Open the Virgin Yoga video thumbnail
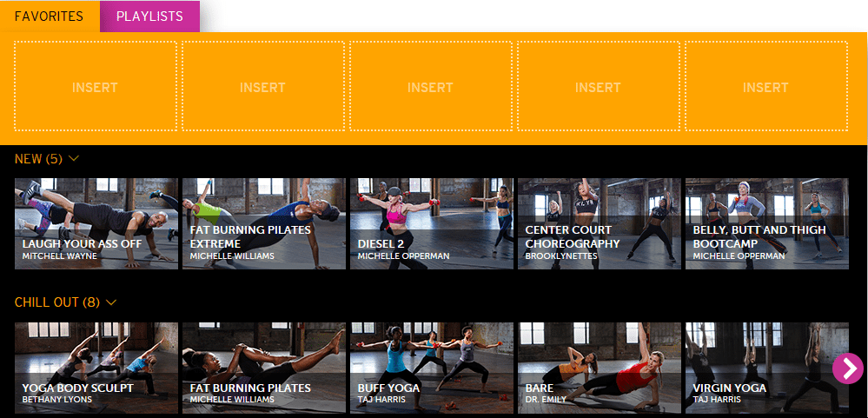Screen dimensions: 868x418 click(x=767, y=368)
